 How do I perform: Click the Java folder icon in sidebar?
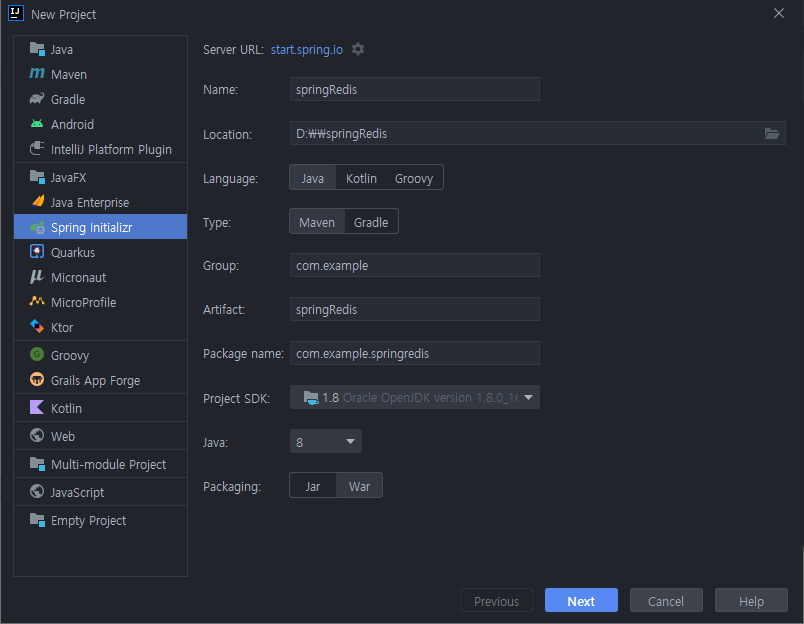[x=37, y=49]
